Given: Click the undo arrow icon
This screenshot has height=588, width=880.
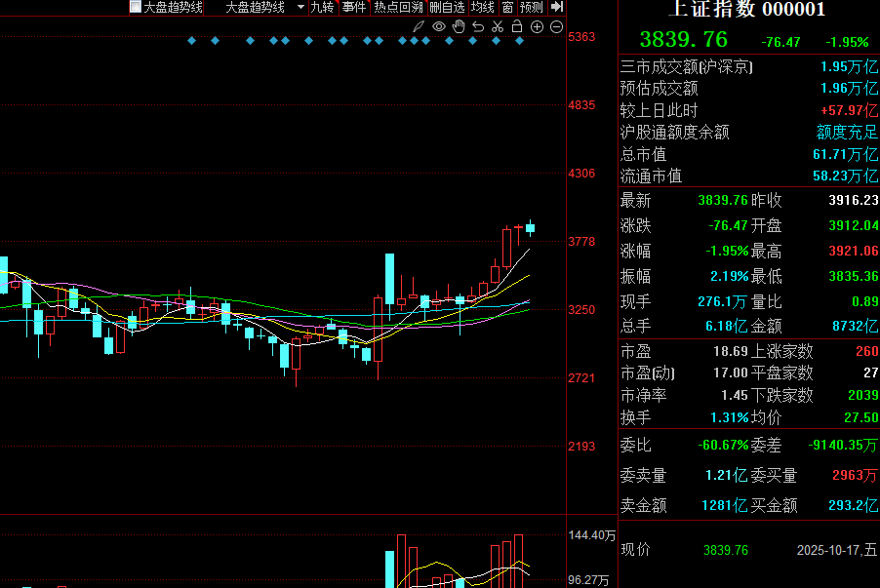Looking at the screenshot, I should pos(477,26).
